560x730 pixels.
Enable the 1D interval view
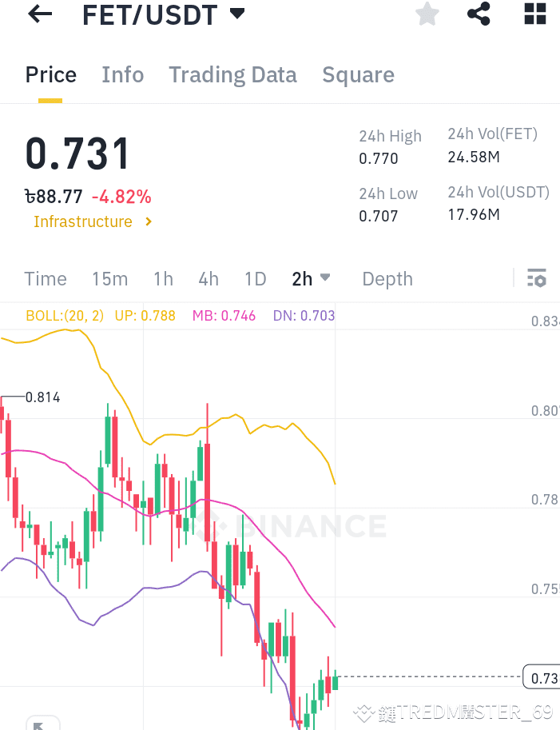255,278
